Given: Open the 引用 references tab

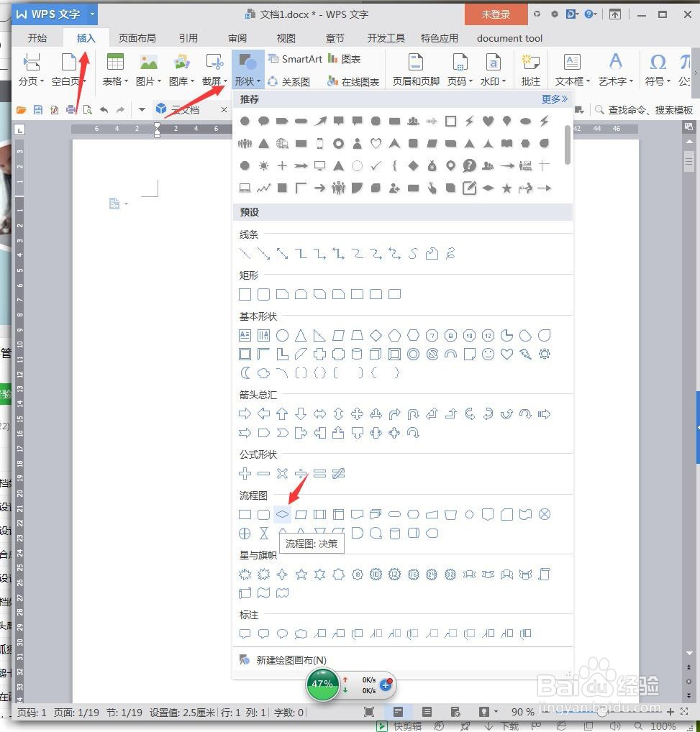Looking at the screenshot, I should [x=188, y=38].
